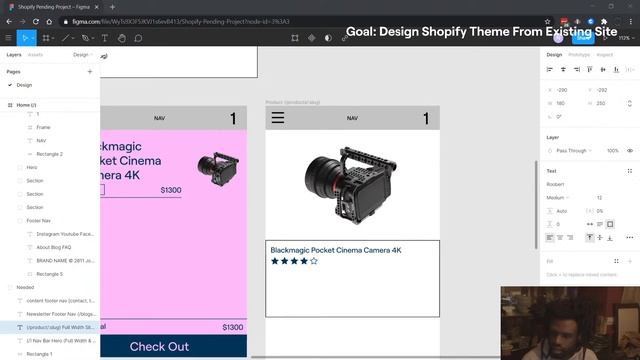
Task: Expand Move tool options arrow
Action: click(x=33, y=38)
